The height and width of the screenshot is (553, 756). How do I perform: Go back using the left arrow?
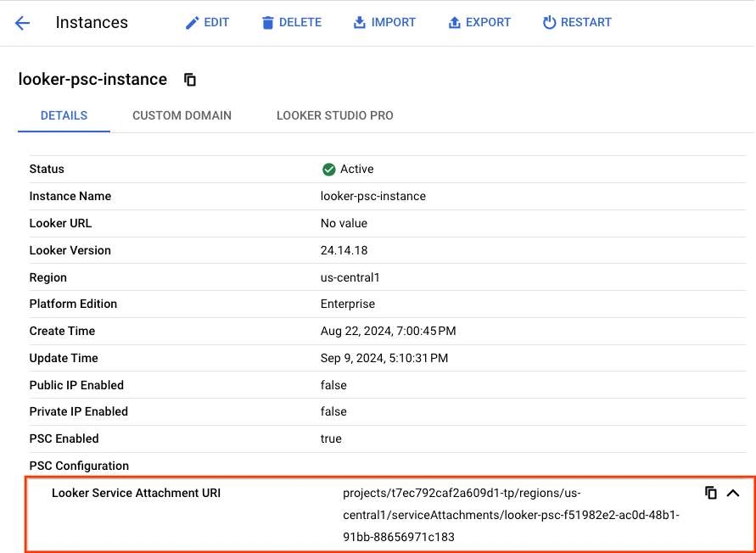tap(22, 23)
